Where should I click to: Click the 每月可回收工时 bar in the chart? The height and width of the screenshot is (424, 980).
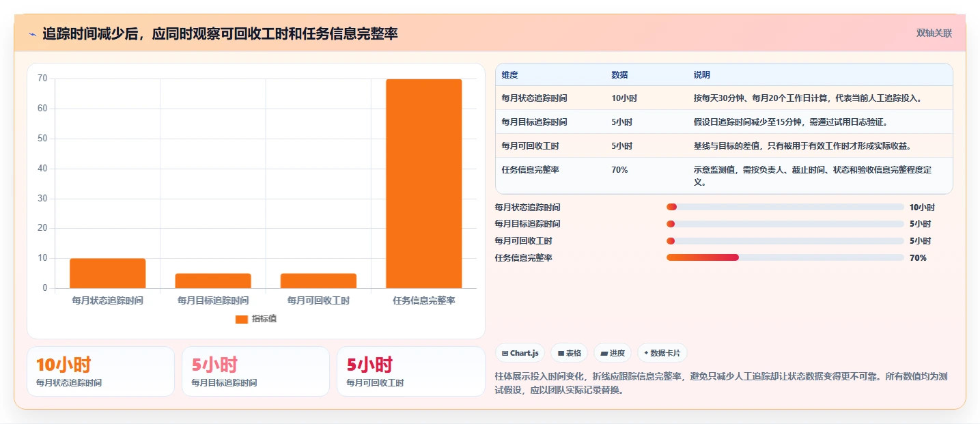[318, 281]
